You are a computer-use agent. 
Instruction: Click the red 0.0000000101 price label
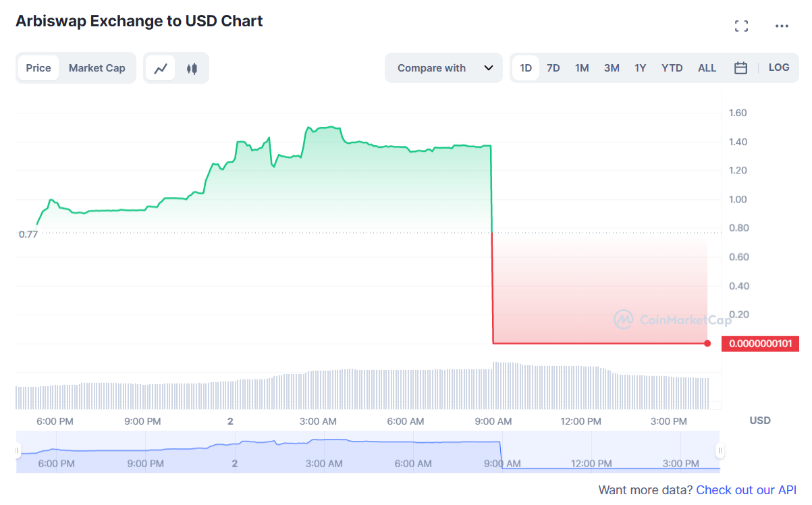[760, 344]
